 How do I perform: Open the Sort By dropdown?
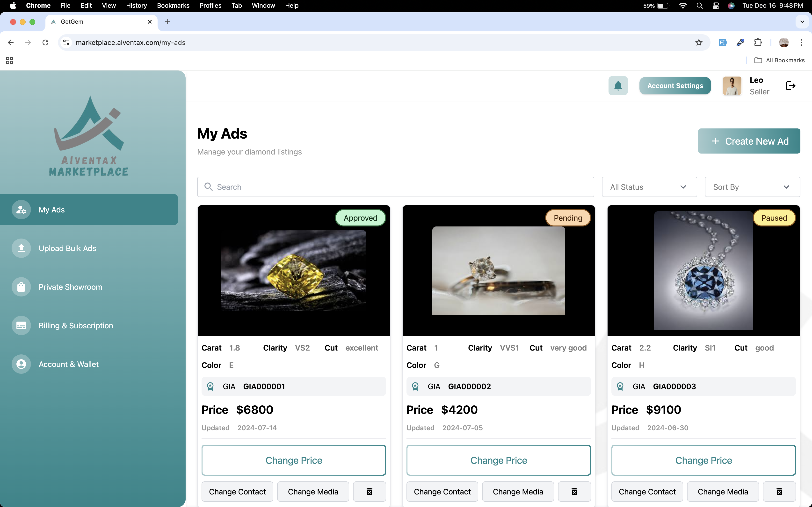[752, 187]
